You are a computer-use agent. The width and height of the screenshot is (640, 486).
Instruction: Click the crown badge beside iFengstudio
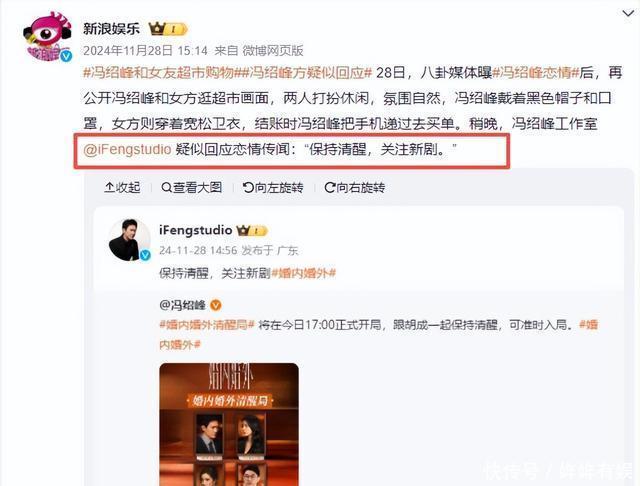coord(252,231)
